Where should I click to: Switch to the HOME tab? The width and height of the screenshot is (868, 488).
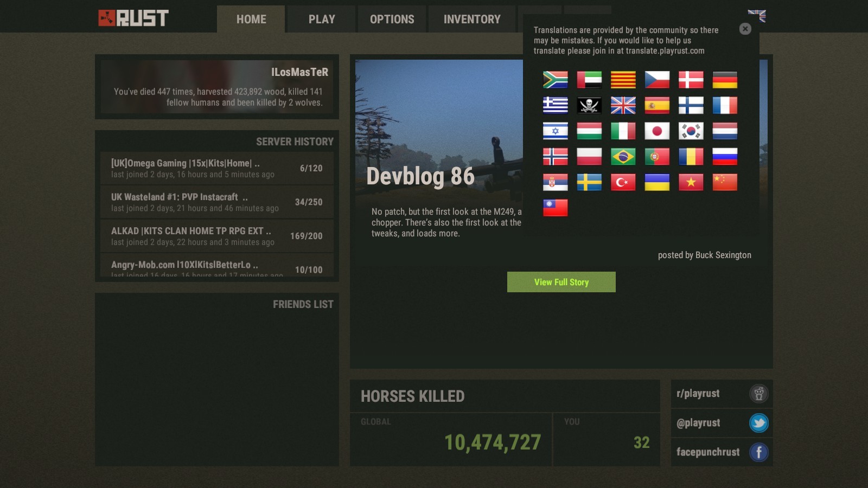tap(251, 19)
